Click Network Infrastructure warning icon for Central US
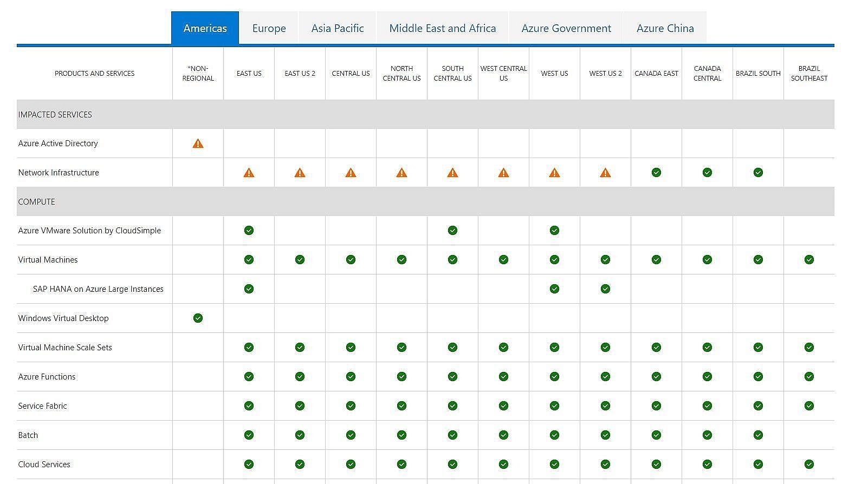The image size is (868, 484). coord(351,173)
